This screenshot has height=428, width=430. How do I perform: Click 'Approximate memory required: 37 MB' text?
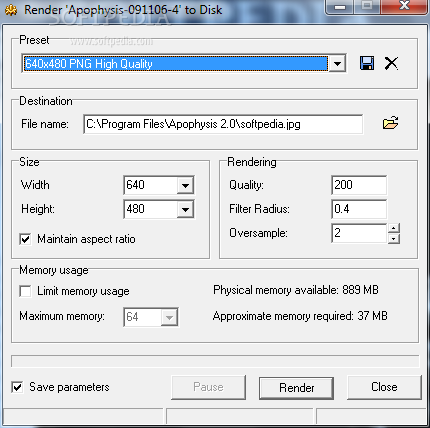pyautogui.click(x=300, y=316)
